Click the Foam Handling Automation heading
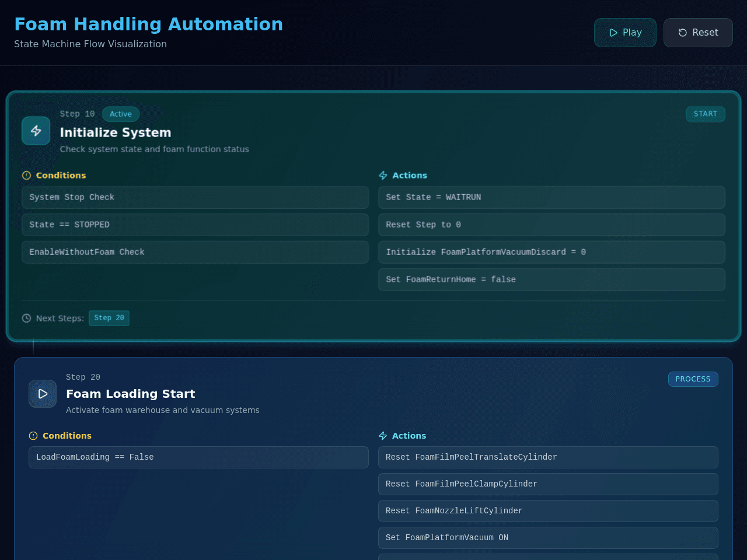 point(148,24)
